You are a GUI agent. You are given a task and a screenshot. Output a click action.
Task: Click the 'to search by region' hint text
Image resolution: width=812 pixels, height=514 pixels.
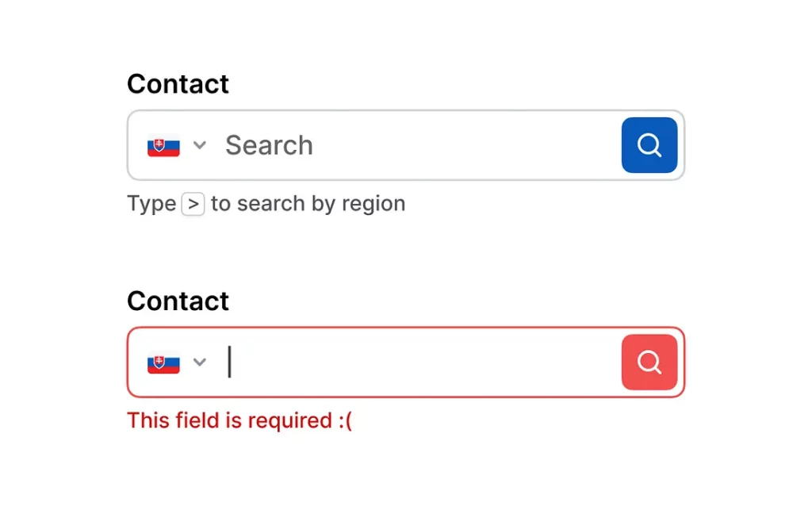point(308,204)
